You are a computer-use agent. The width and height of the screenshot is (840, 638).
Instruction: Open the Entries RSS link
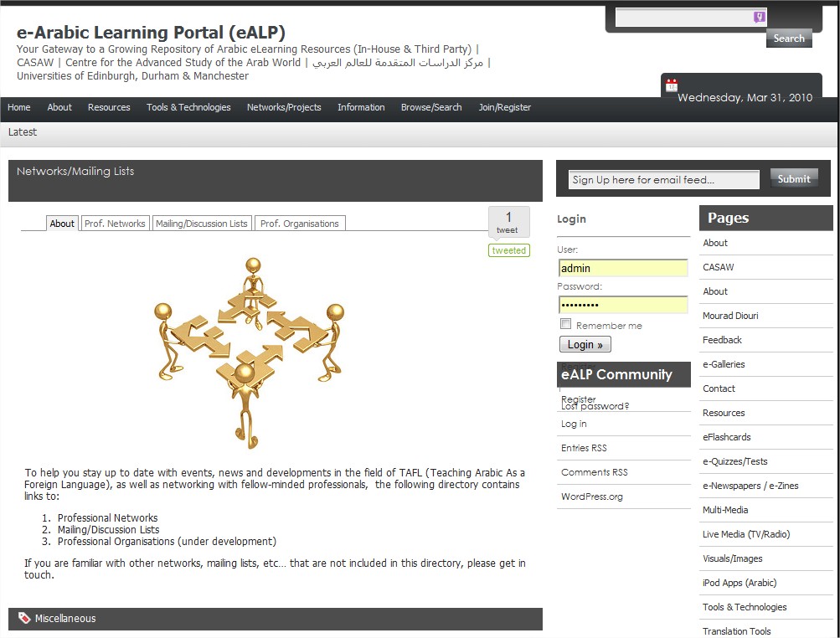[x=582, y=448]
